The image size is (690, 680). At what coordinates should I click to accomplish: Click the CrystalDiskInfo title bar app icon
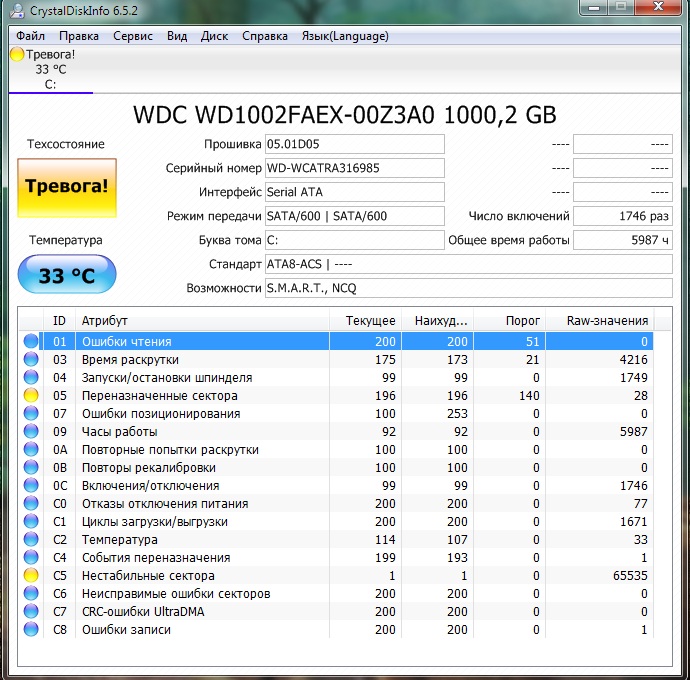(x=17, y=10)
